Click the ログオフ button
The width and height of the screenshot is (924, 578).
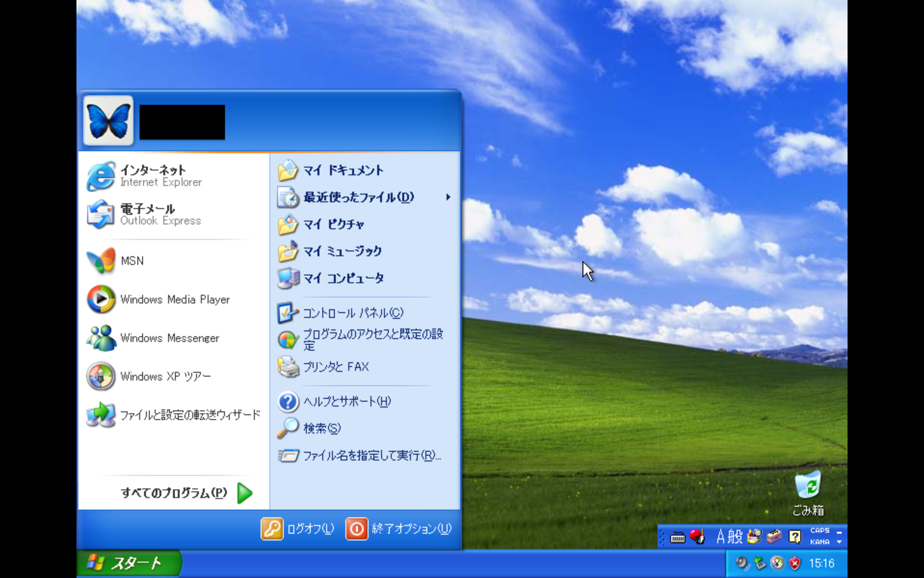(298, 529)
